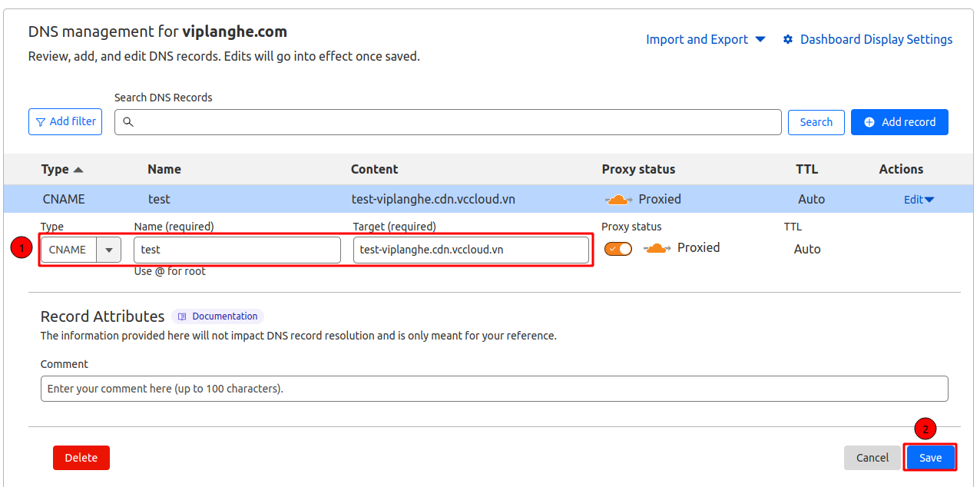Click the Auto TTL value in edit form

pyautogui.click(x=807, y=249)
